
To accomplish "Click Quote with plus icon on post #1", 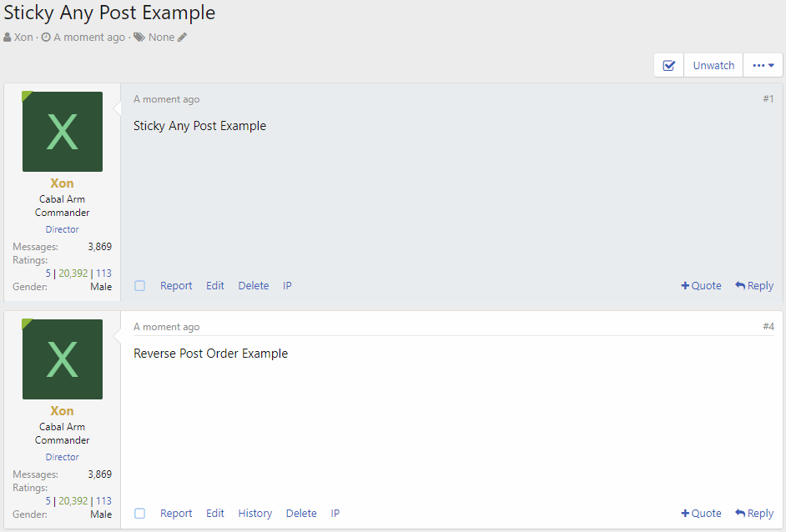I will click(701, 286).
